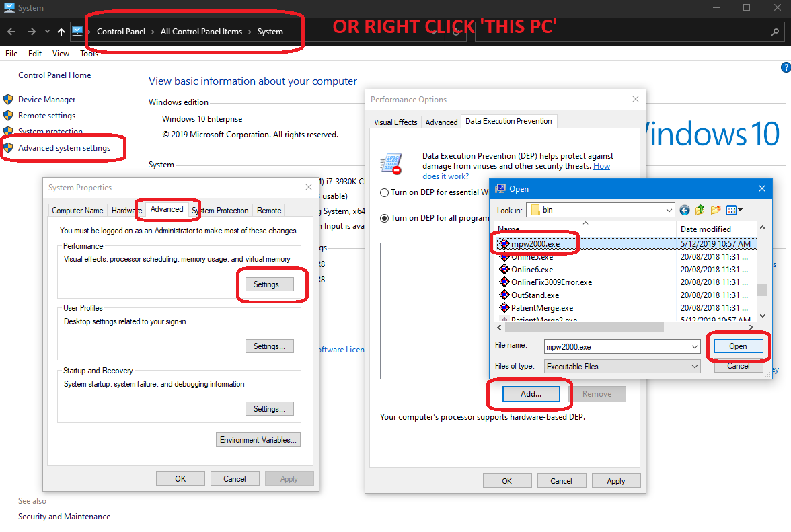This screenshot has height=532, width=791.
Task: Click the Advanced system settings shield icon
Action: pos(8,148)
